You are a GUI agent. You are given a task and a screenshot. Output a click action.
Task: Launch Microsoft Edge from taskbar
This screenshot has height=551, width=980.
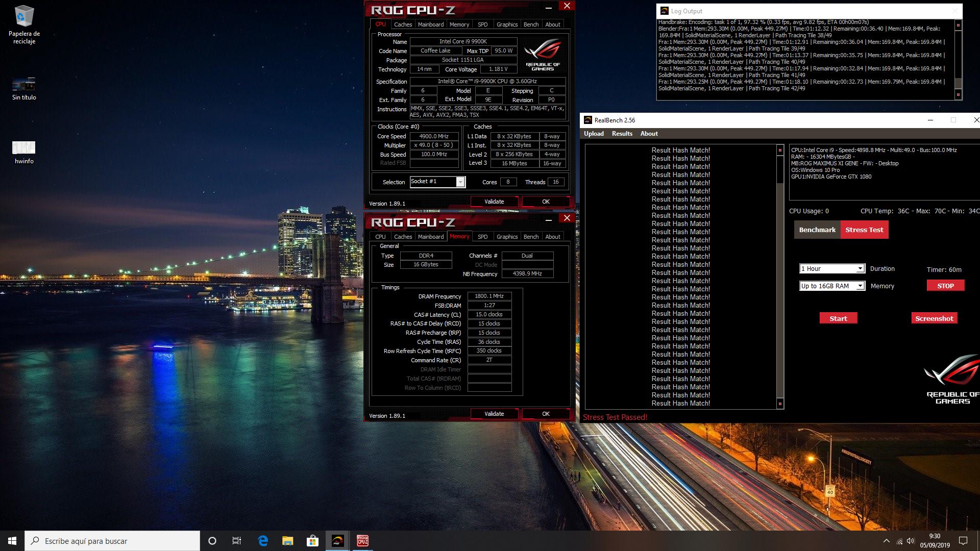pos(263,541)
